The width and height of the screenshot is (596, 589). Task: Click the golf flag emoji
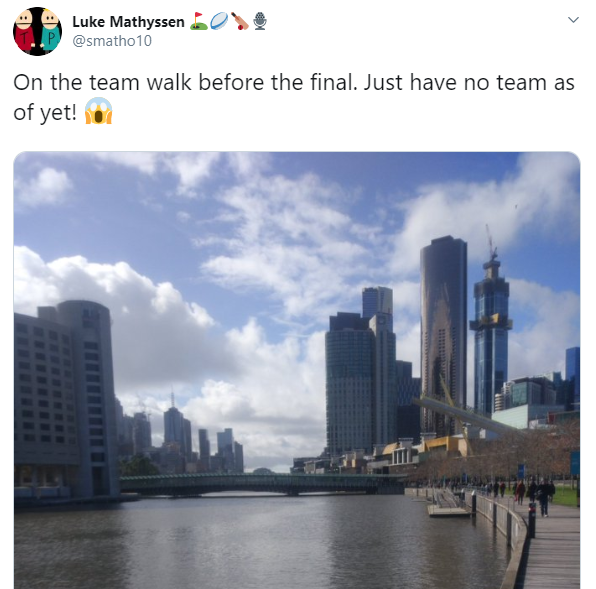(x=198, y=21)
